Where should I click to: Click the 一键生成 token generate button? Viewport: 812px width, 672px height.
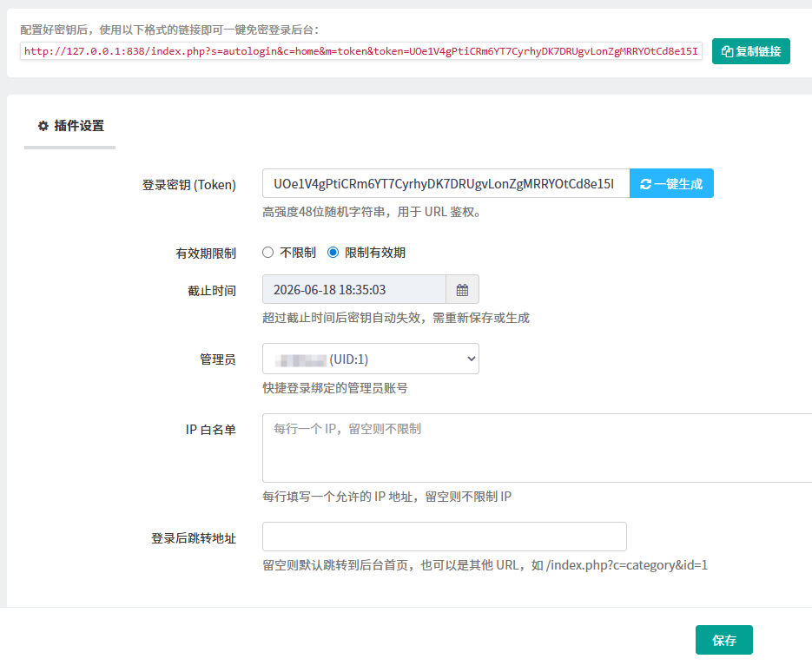pyautogui.click(x=671, y=183)
